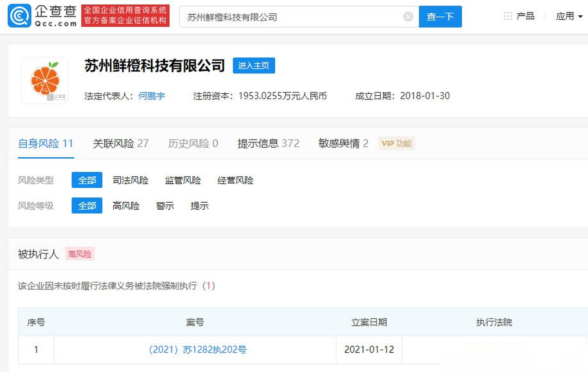Click the 查一下 search button
This screenshot has width=588, height=372.
tap(440, 17)
